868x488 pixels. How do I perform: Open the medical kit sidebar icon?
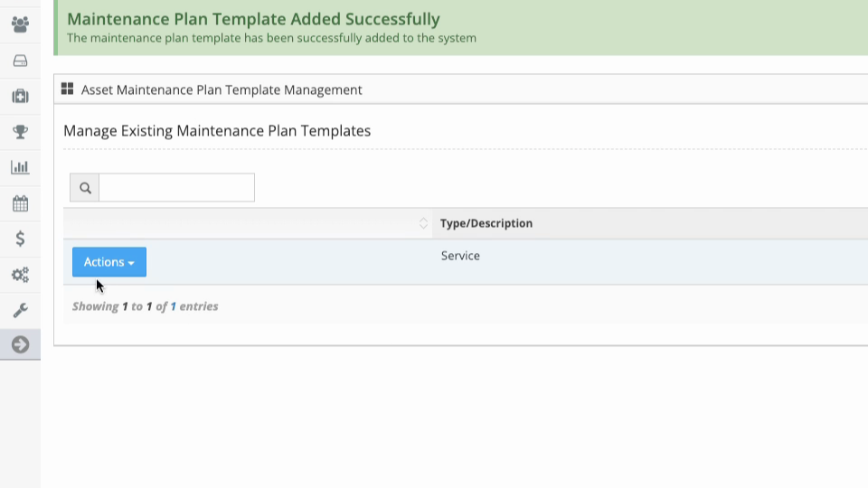coord(21,97)
